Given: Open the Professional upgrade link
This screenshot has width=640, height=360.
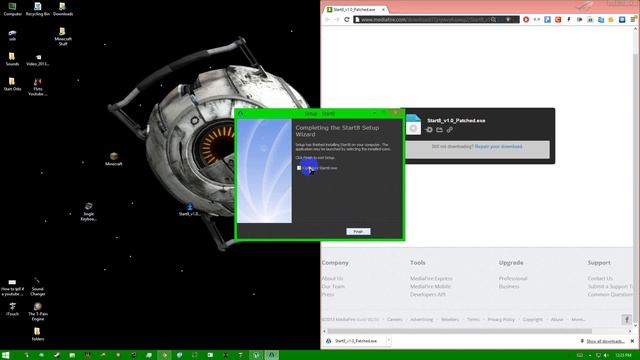Looking at the screenshot, I should point(513,278).
